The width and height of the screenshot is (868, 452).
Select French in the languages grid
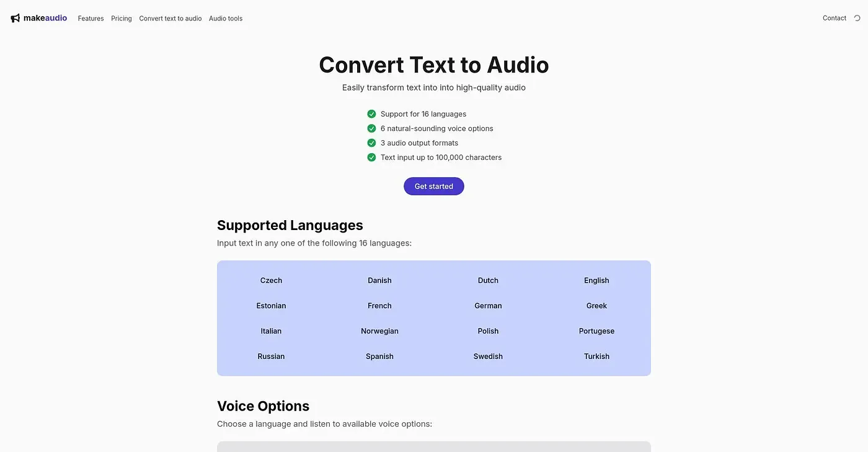[x=379, y=306]
